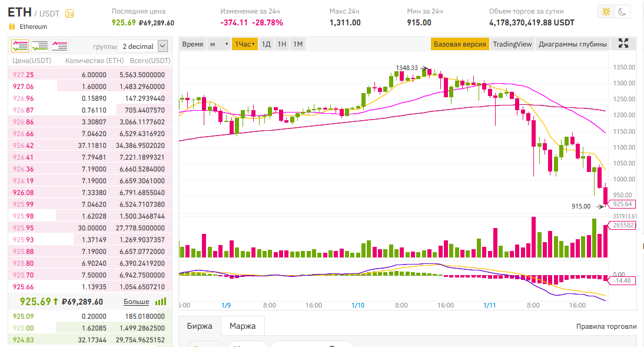Expand the 1Час hourly interval dropdown
The height and width of the screenshot is (347, 644).
click(x=244, y=44)
